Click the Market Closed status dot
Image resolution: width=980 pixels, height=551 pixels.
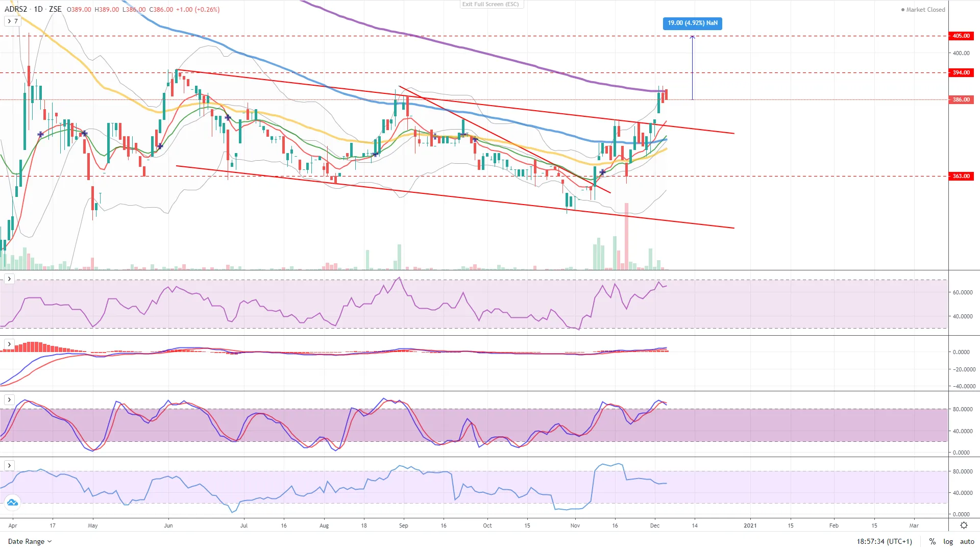[x=902, y=10]
